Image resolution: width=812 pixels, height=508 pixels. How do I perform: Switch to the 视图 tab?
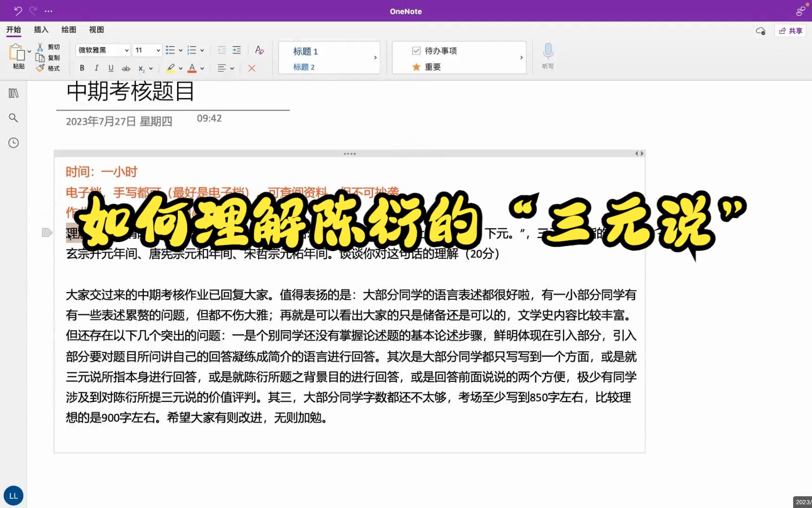coord(96,30)
